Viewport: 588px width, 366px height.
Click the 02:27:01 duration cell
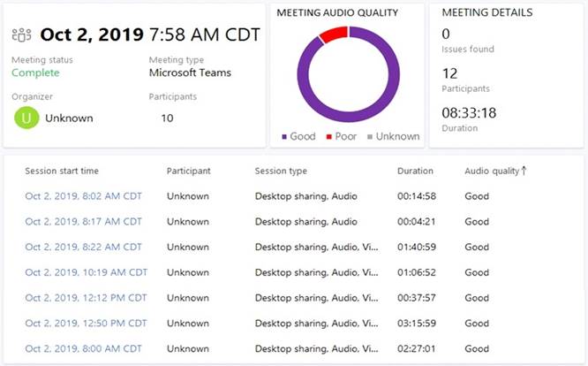click(x=417, y=348)
